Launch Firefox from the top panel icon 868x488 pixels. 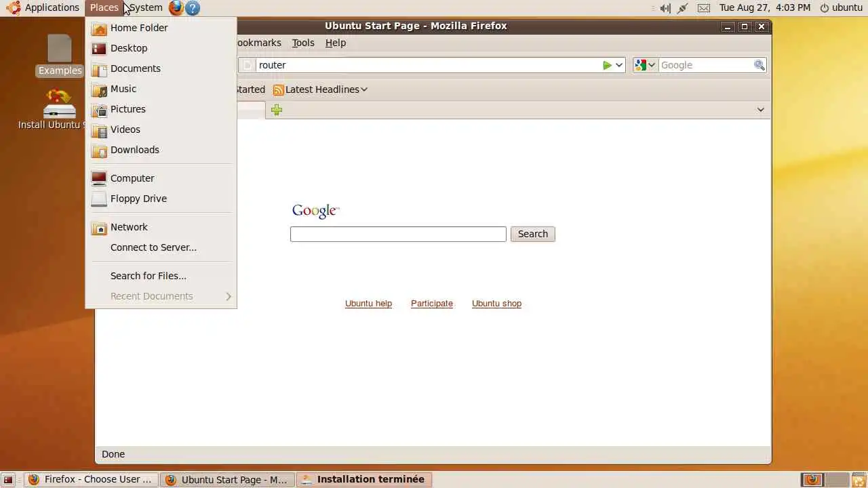point(176,8)
